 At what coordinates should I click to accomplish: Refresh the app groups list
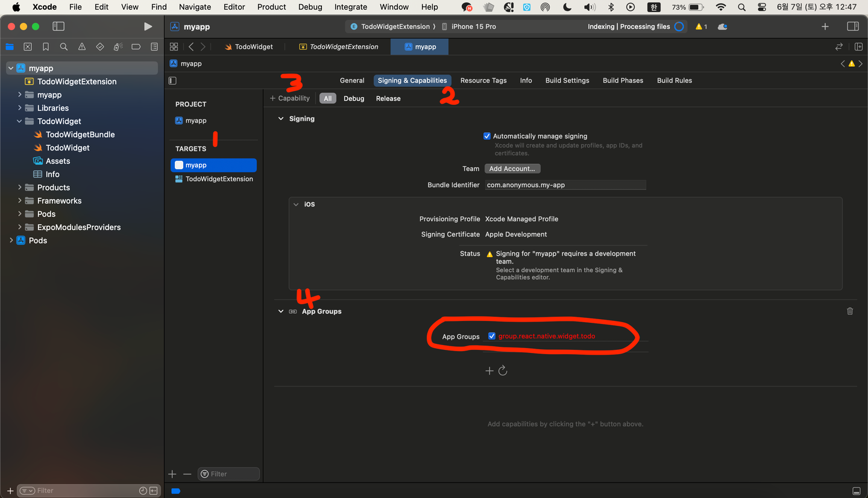point(503,371)
